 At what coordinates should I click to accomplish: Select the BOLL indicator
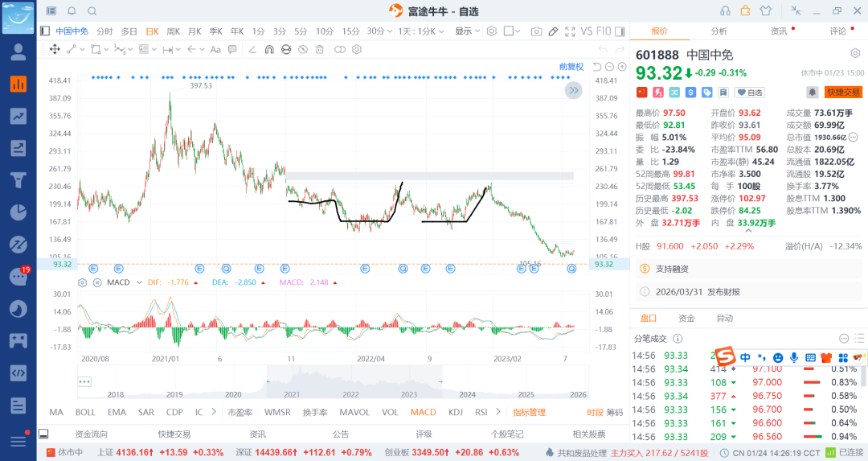(85, 412)
